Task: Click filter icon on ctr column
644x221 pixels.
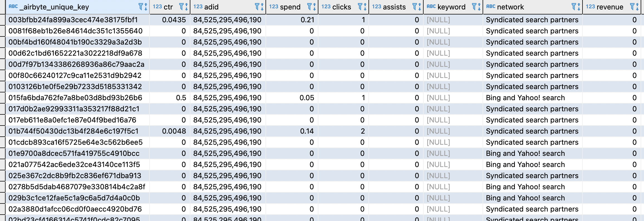Action: pyautogui.click(x=181, y=7)
